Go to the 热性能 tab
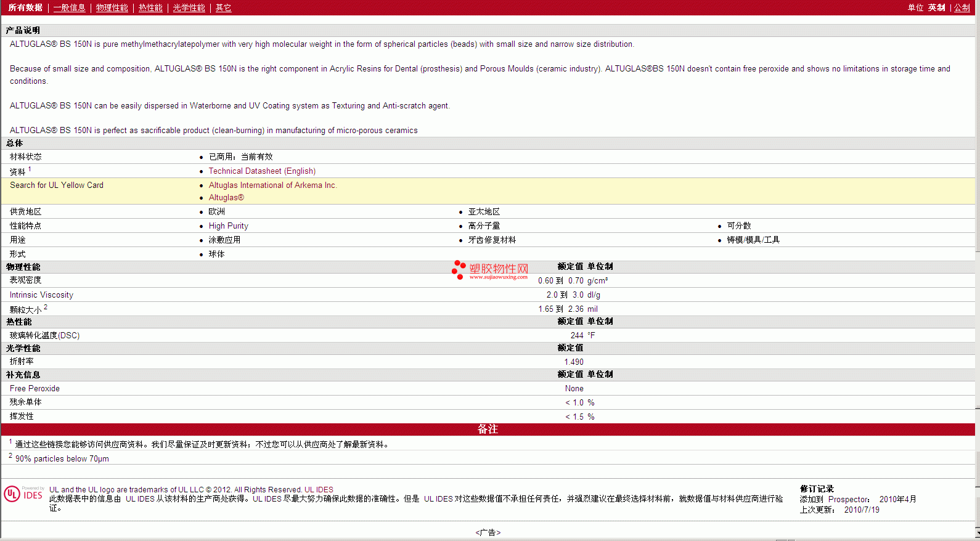This screenshot has width=980, height=541. coord(150,7)
